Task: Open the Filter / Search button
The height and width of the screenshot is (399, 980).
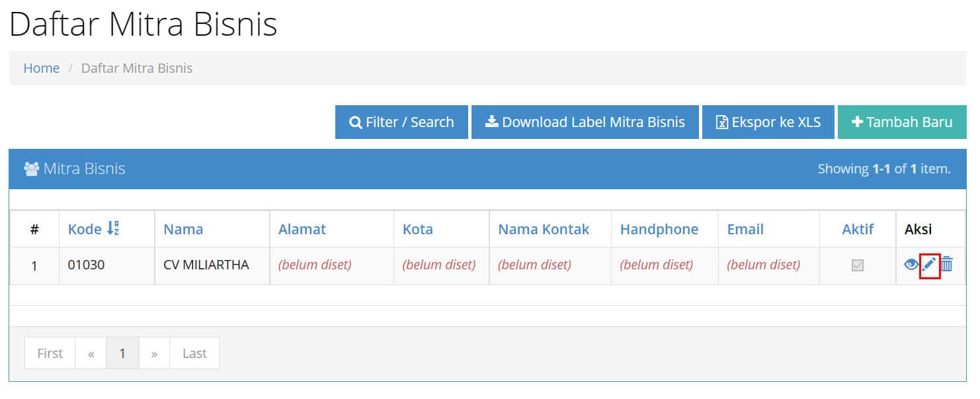Action: (401, 122)
